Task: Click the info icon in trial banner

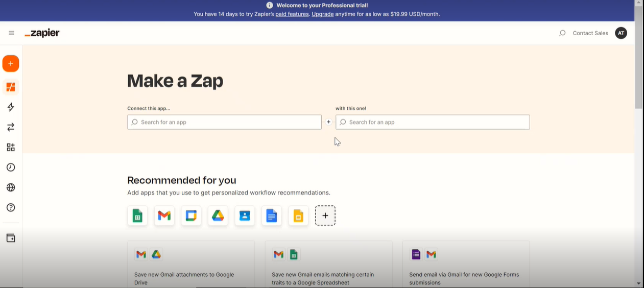Action: (x=270, y=5)
